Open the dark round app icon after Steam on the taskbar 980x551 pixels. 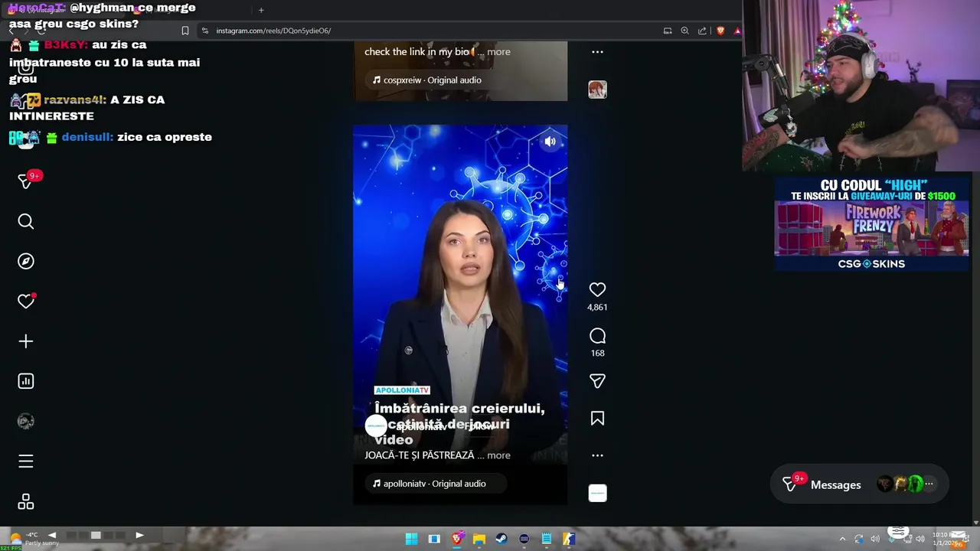pyautogui.click(x=524, y=539)
